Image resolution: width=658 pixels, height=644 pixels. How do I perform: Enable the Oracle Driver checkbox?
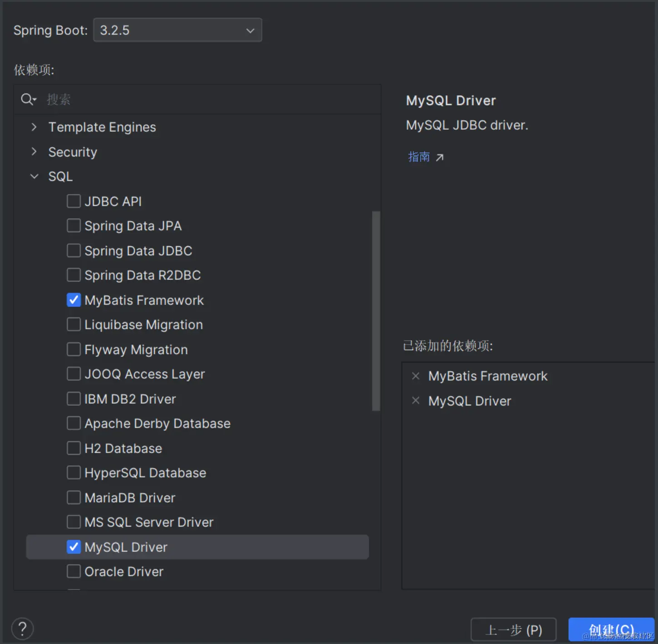point(74,571)
